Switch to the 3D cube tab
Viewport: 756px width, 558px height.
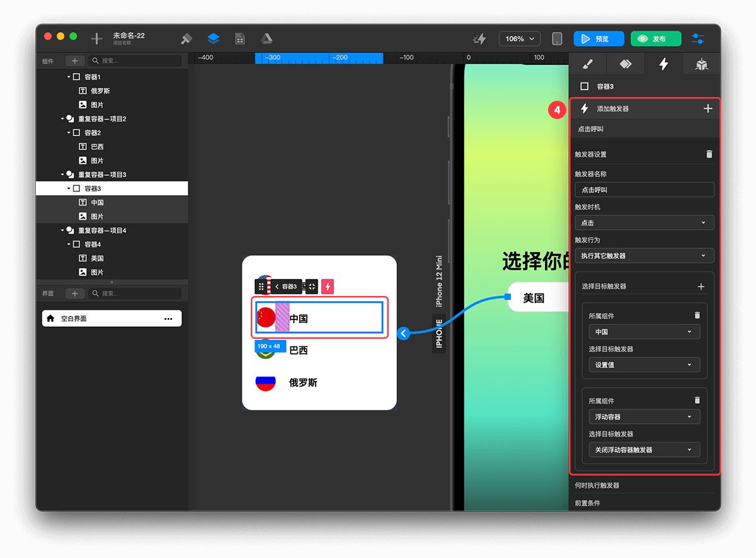click(x=701, y=64)
